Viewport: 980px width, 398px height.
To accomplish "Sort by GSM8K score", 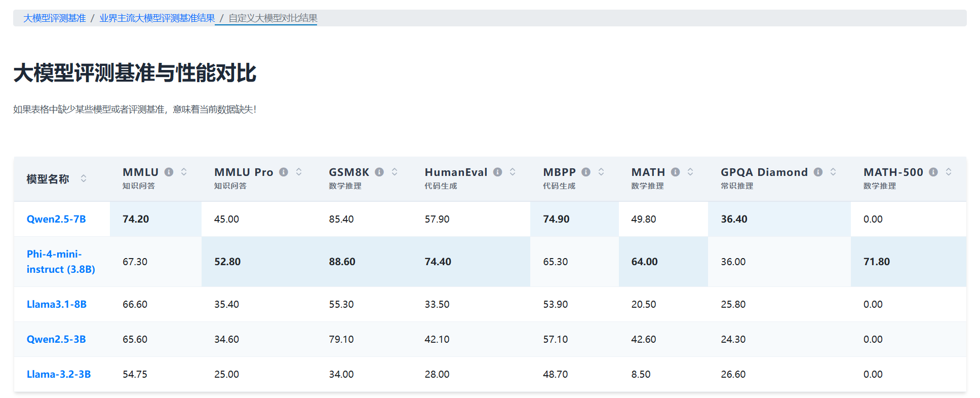I will 395,172.
